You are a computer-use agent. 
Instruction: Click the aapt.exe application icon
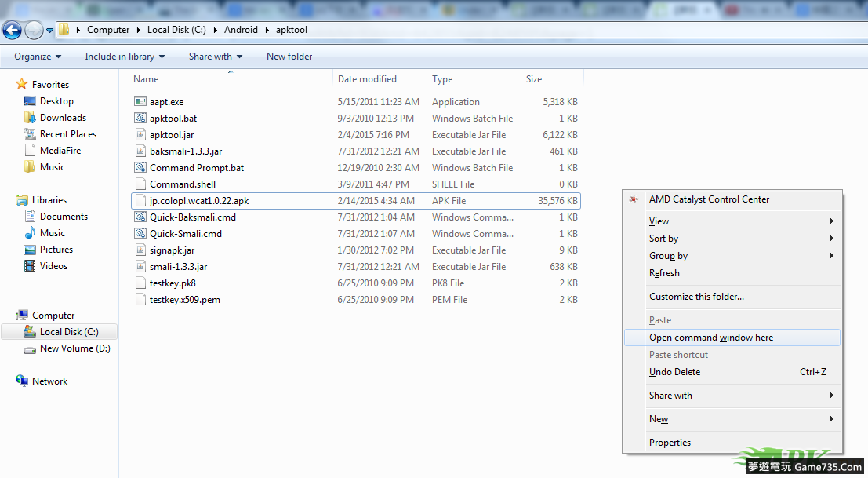(x=140, y=101)
